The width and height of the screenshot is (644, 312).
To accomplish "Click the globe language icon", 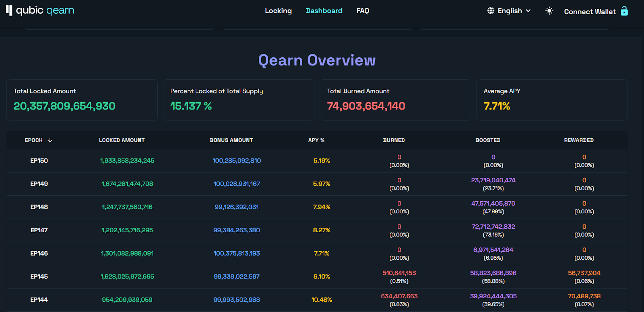I will point(491,11).
